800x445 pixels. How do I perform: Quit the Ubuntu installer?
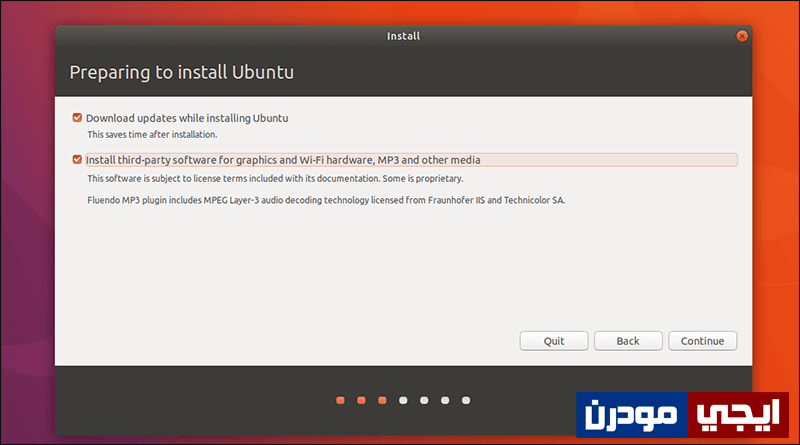coord(554,341)
